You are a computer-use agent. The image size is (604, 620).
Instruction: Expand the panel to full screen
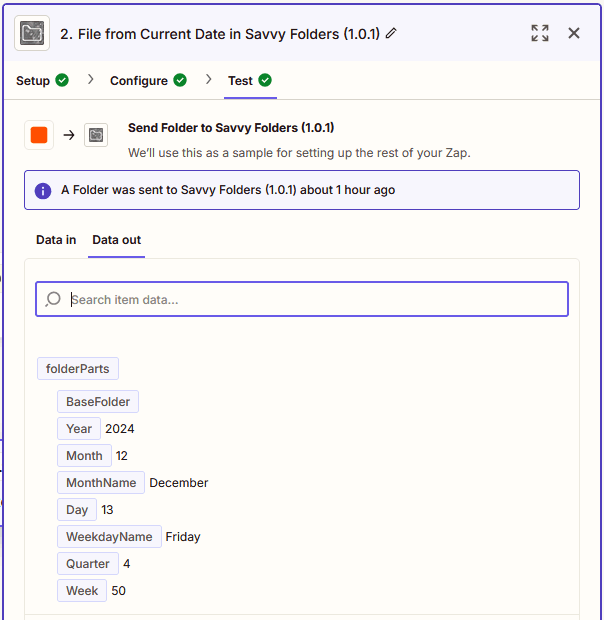540,33
